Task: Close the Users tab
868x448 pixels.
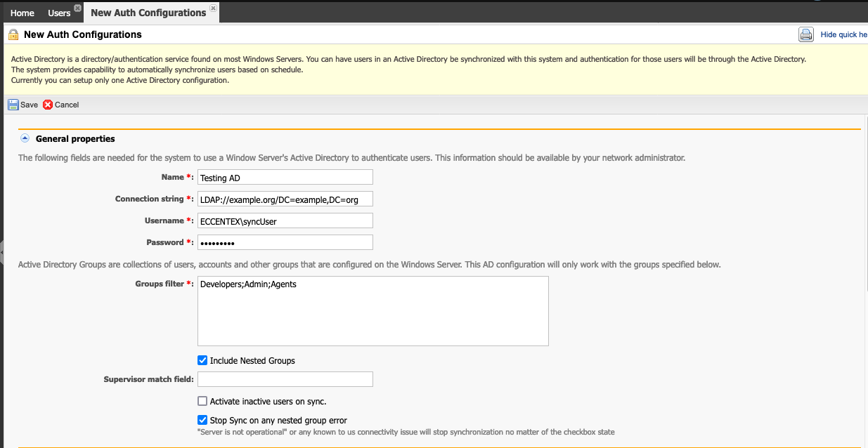Action: pos(77,9)
